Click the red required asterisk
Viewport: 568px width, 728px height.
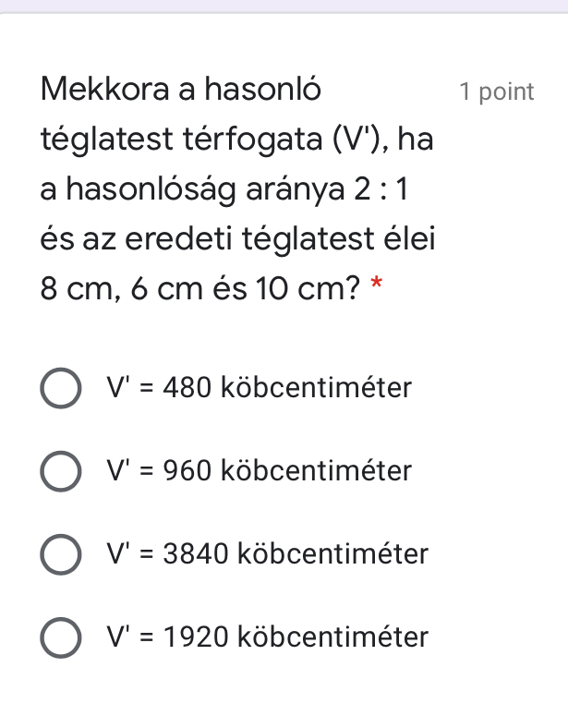376,286
